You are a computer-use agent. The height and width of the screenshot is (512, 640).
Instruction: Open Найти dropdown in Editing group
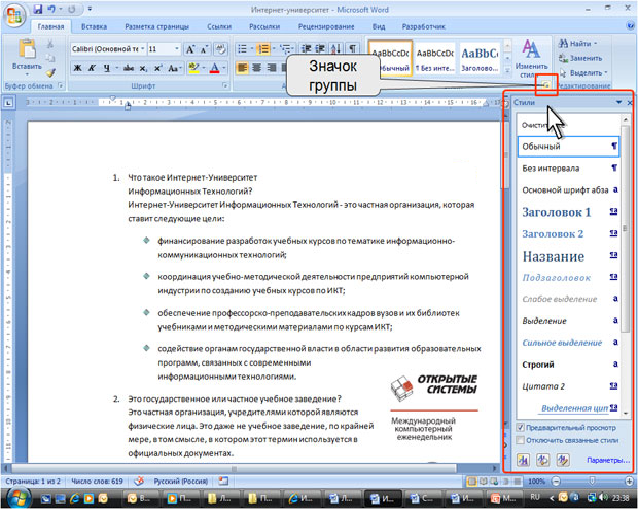click(596, 43)
